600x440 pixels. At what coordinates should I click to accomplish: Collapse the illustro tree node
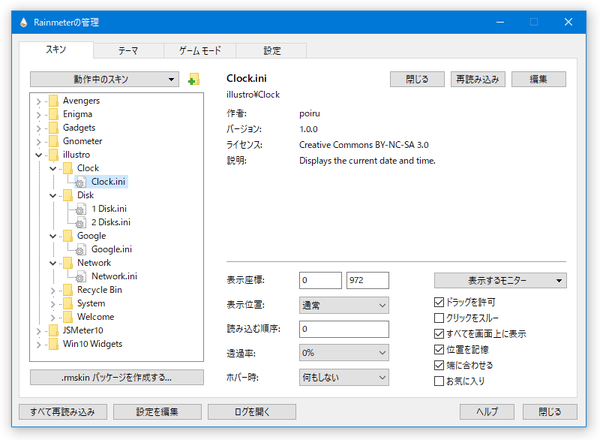click(x=39, y=155)
